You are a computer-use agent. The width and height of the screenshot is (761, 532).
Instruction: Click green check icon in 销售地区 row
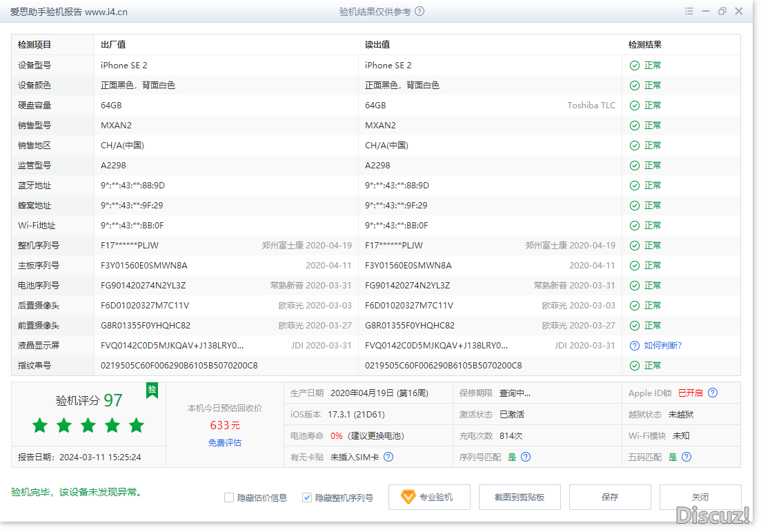(634, 146)
